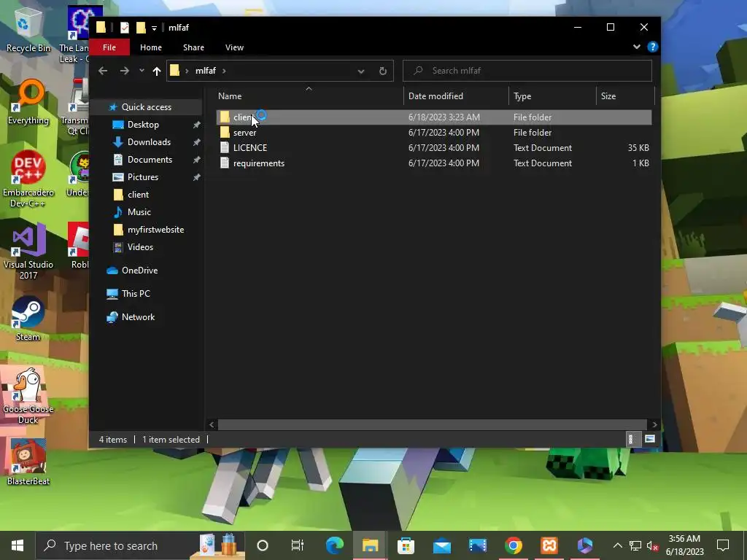Open the Windows Start menu
The image size is (747, 560).
coord(18,545)
